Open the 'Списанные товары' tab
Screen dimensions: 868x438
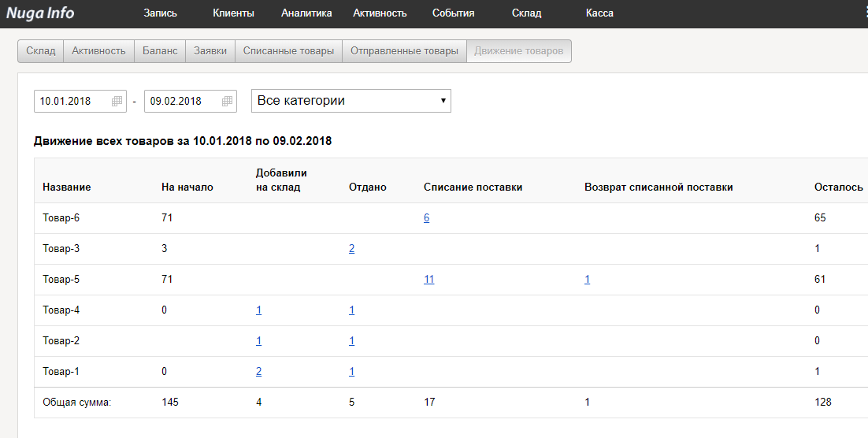pos(288,51)
